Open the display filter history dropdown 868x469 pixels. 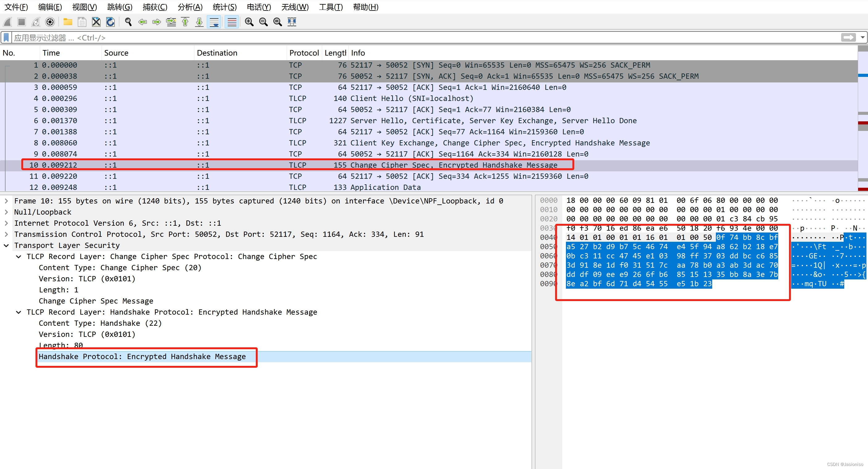862,37
